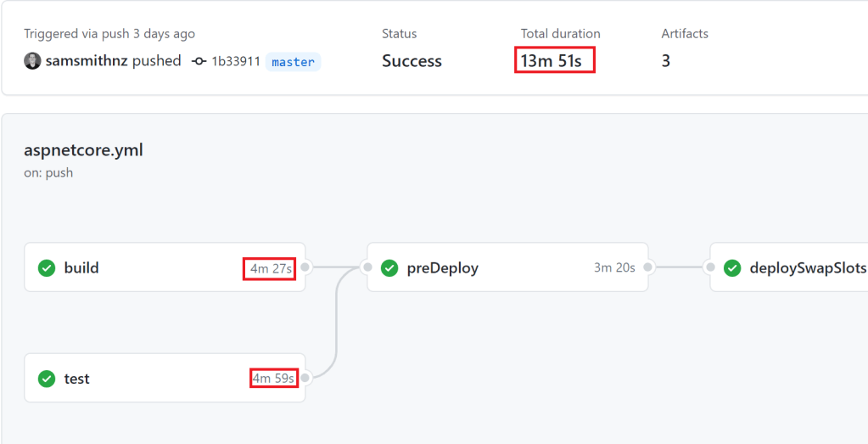Open the 3 artifacts count
Viewport: 868px width, 444px height.
[x=666, y=61]
